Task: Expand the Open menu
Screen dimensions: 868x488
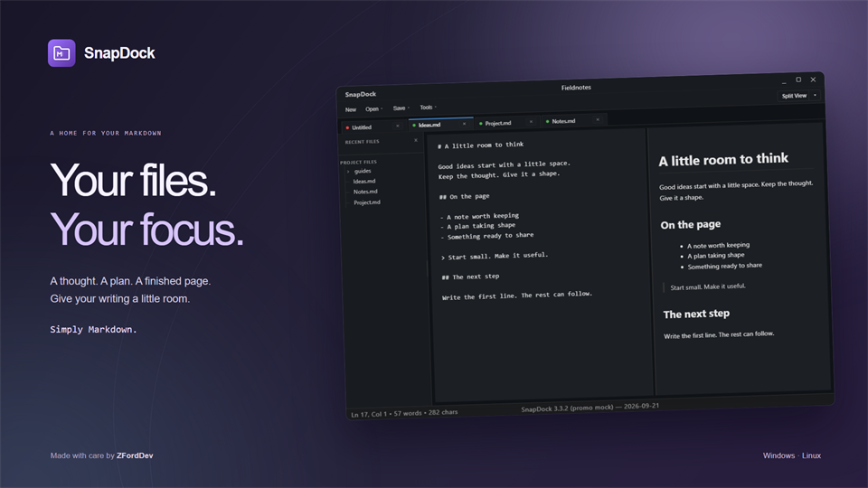Action: [374, 109]
